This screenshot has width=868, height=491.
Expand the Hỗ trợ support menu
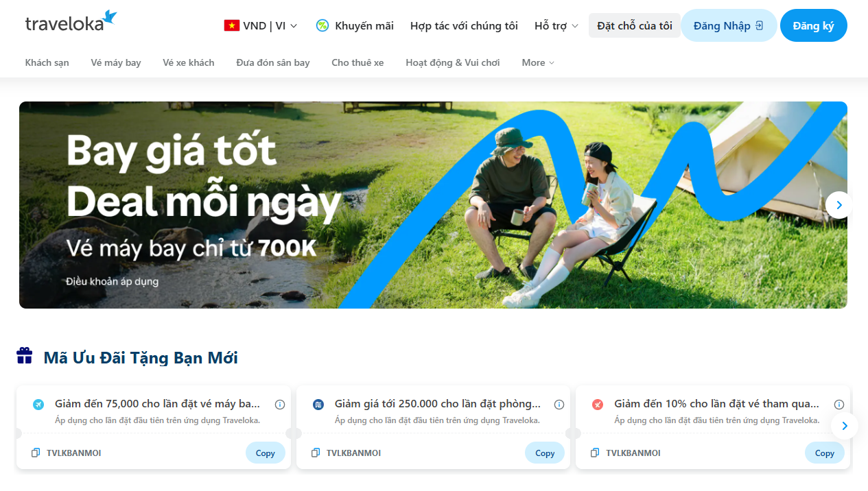tap(556, 25)
